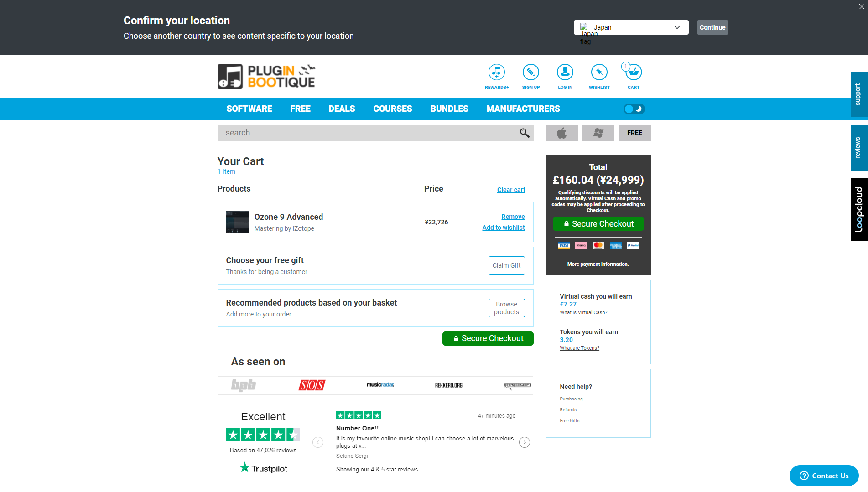This screenshot has height=492, width=868.
Task: Add Ozone 9 Advanced to wishlist
Action: click(x=503, y=228)
